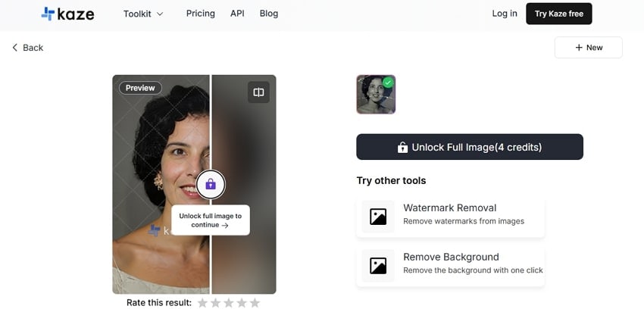
Task: Rate this result two stars
Action: coord(215,303)
